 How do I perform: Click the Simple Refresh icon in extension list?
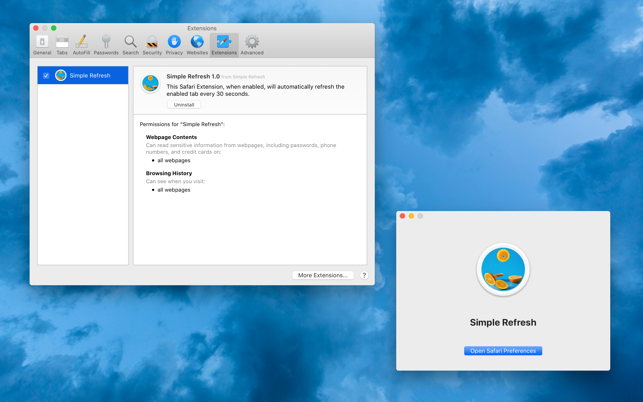tap(61, 75)
